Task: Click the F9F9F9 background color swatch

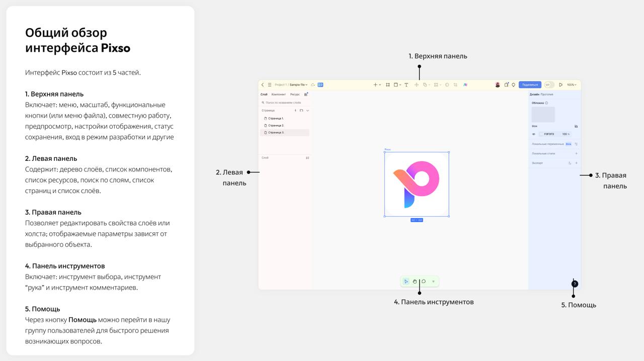Action: pyautogui.click(x=541, y=134)
